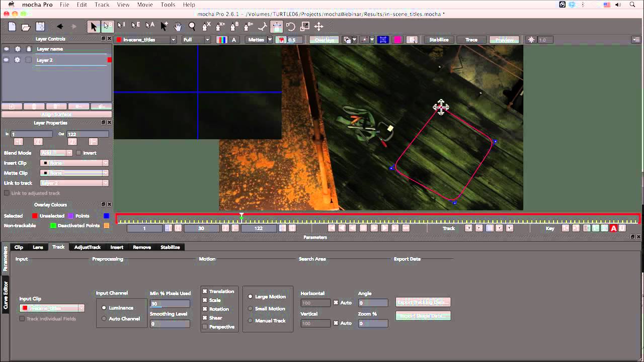Image resolution: width=644 pixels, height=362 pixels.
Task: Choose the Create B-Spline Layer tool
Action: click(233, 27)
